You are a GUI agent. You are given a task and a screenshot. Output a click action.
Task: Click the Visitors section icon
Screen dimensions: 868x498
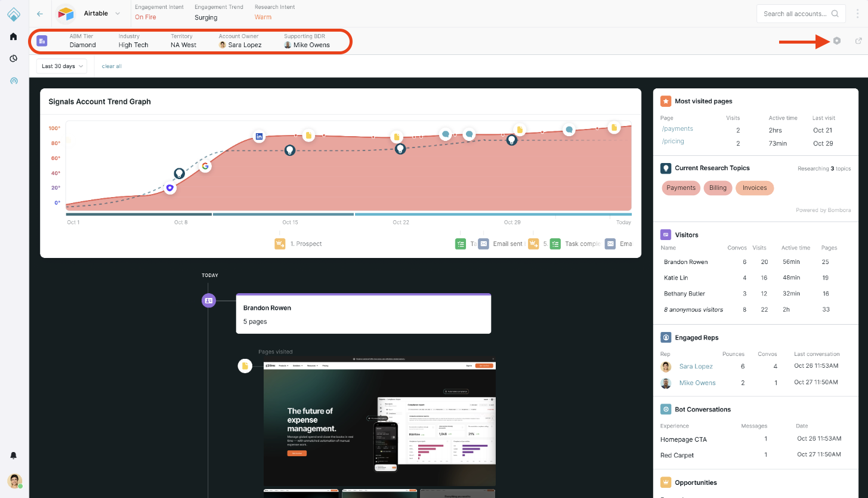[x=666, y=235]
